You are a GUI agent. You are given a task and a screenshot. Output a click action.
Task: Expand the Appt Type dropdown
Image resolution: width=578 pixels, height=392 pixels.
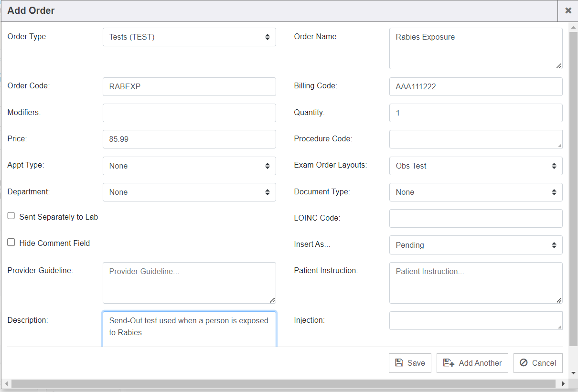[189, 166]
